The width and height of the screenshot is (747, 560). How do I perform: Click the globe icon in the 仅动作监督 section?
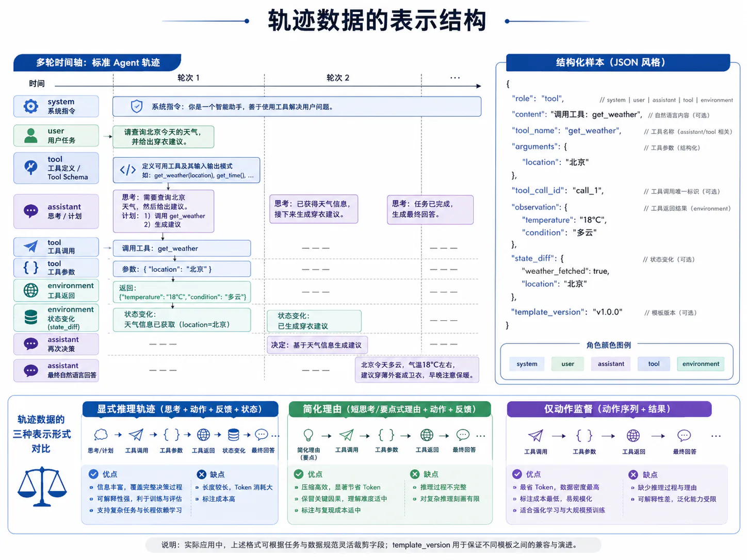click(x=634, y=436)
